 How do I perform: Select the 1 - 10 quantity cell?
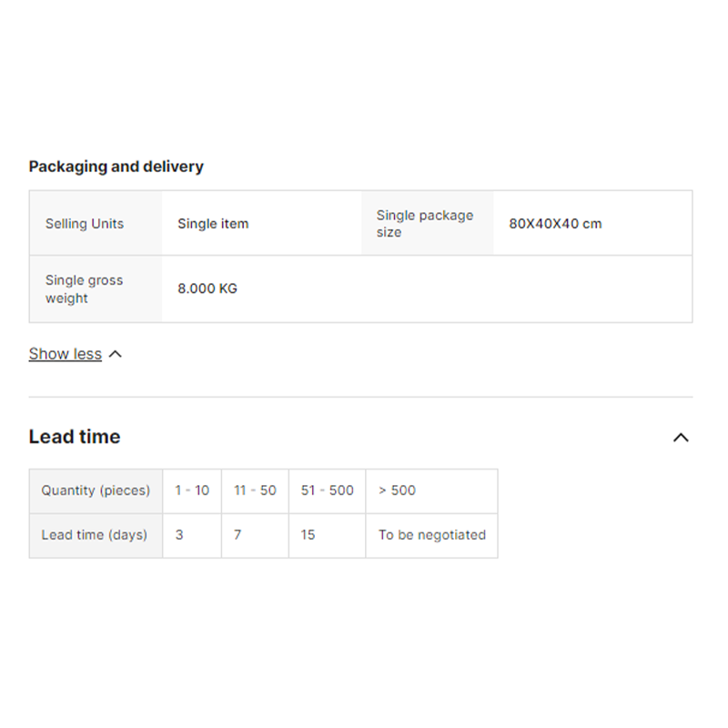[x=192, y=490]
